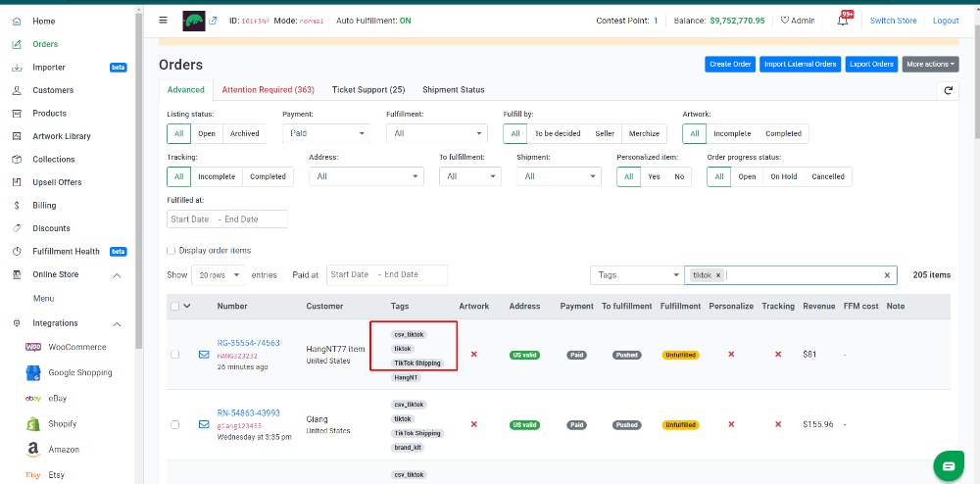980x484 pixels.
Task: Click the Export Orders button
Action: click(872, 65)
